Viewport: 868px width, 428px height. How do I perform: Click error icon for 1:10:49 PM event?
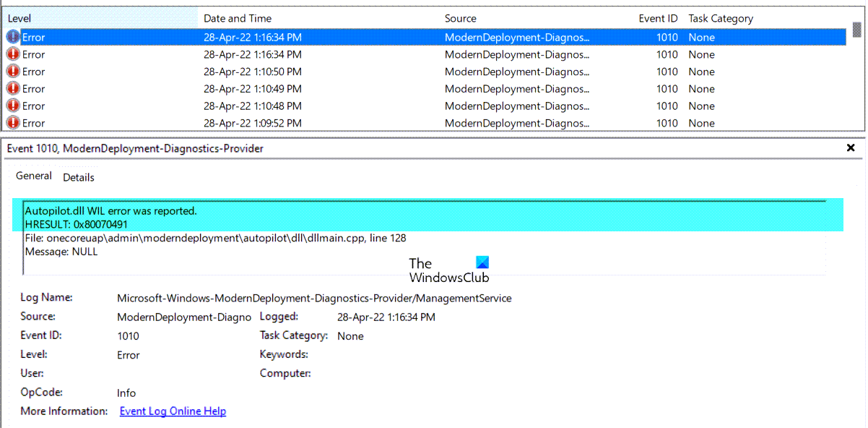(13, 88)
